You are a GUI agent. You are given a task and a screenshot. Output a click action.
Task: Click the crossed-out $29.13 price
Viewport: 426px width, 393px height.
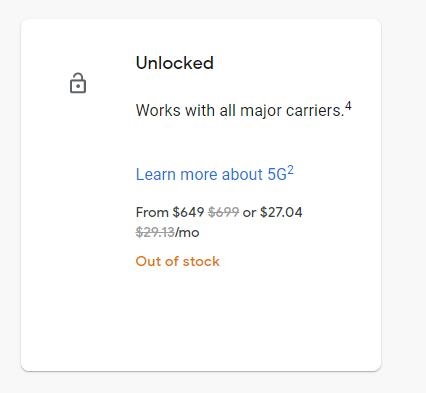pyautogui.click(x=155, y=232)
